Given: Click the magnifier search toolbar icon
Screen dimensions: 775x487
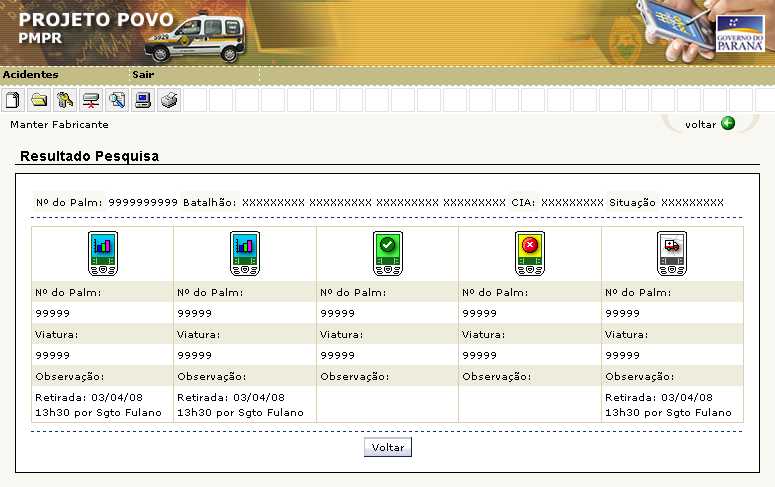Looking at the screenshot, I should click(117, 100).
